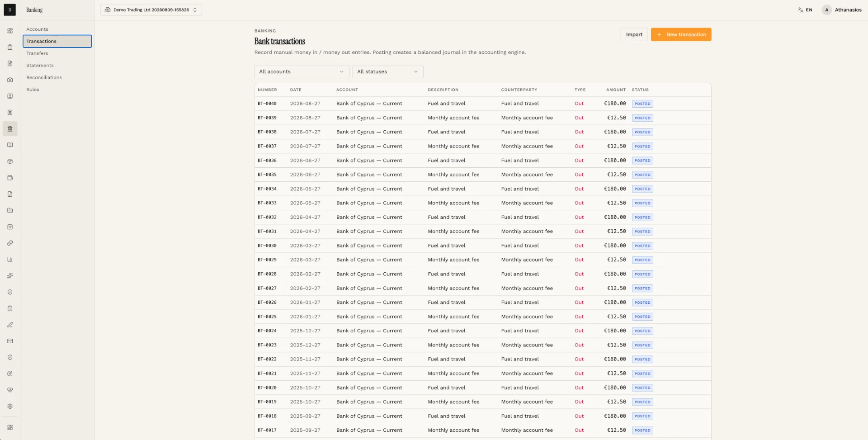Viewport: 868px width, 440px height.
Task: Select the highlighted bank building sidebar icon
Action: point(10,129)
